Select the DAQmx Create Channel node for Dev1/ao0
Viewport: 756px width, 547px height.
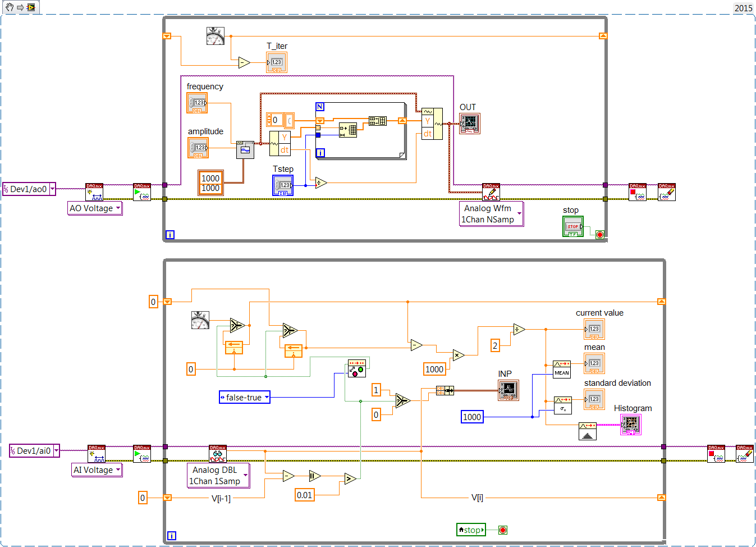tap(94, 192)
